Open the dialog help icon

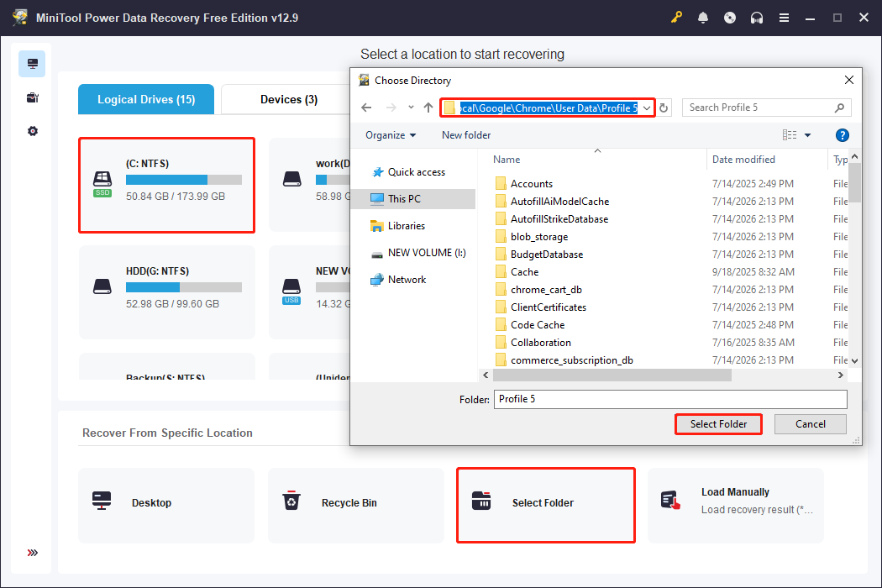coord(842,135)
